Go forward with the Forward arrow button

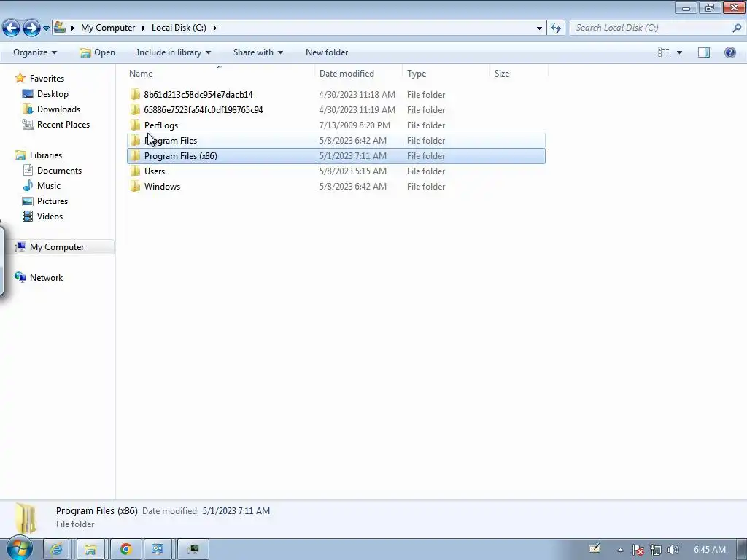[31, 28]
